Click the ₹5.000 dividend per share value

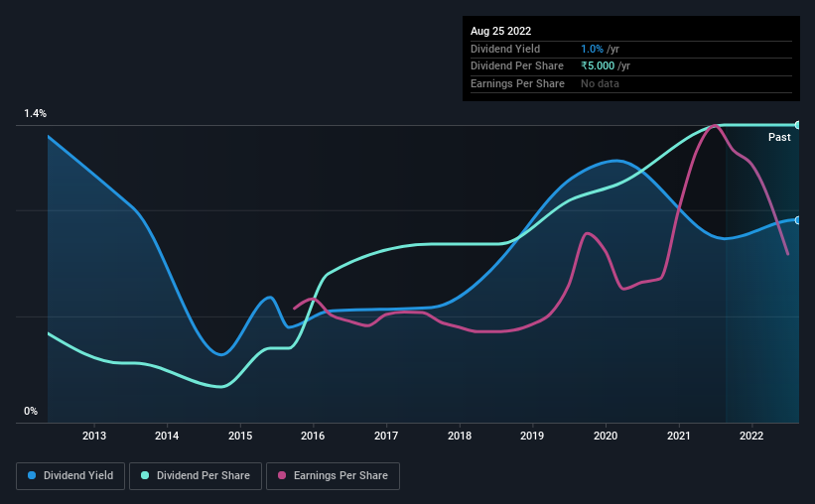pos(598,66)
